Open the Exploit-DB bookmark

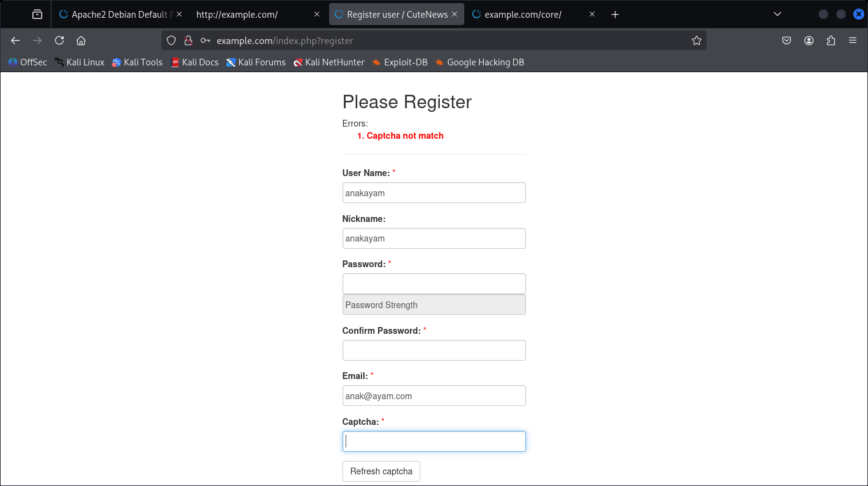399,62
